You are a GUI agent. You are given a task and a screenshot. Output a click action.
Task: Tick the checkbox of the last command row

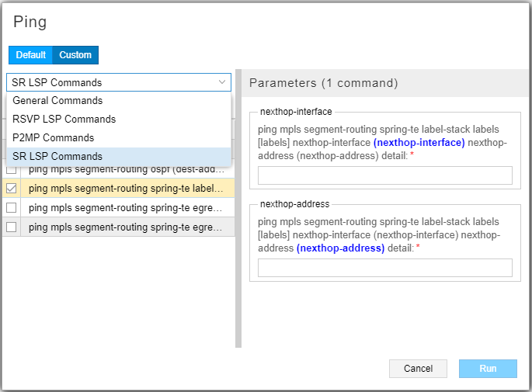coord(12,227)
